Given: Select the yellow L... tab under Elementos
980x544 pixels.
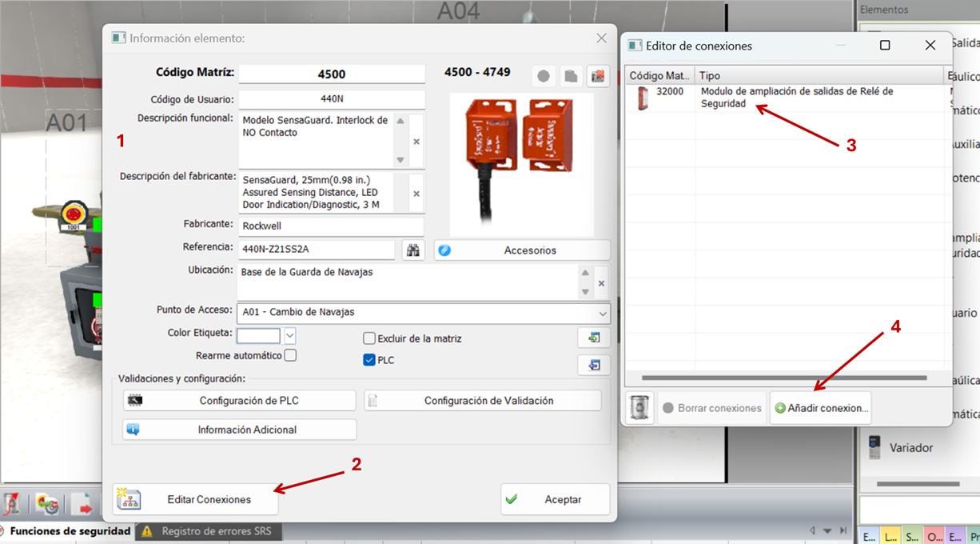Looking at the screenshot, I should pos(891,536).
